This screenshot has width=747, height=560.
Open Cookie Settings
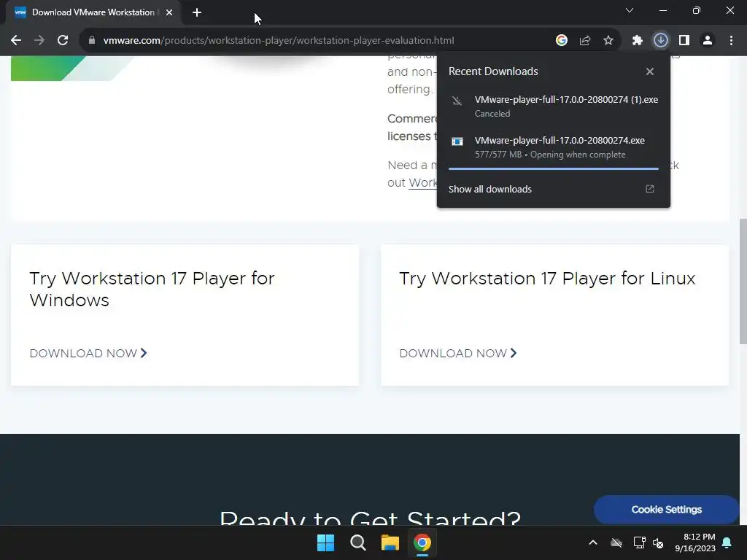pos(666,510)
